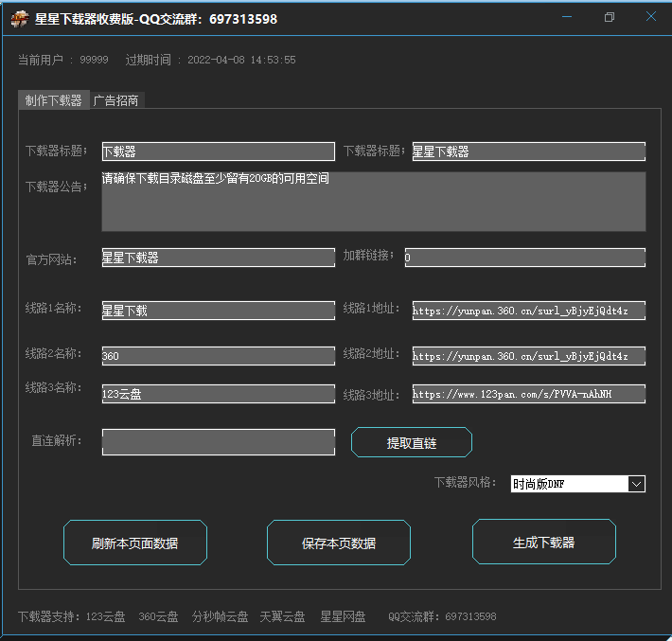
Task: Click the 360云盘 text in status bar
Action: pos(158,616)
